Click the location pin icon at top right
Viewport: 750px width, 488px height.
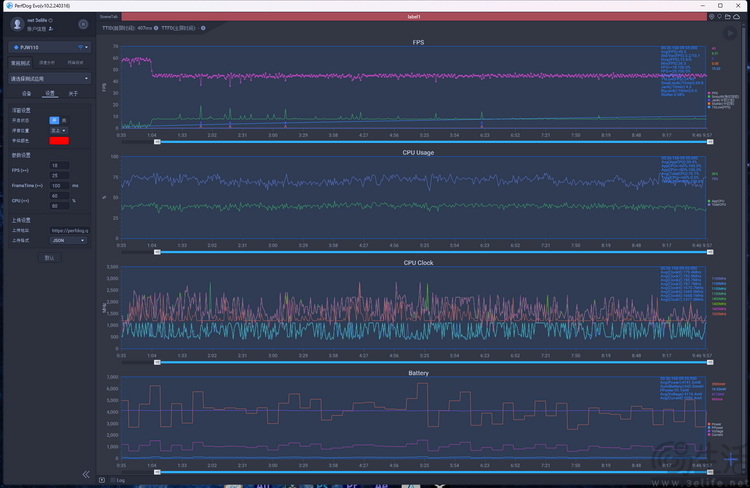click(x=711, y=17)
